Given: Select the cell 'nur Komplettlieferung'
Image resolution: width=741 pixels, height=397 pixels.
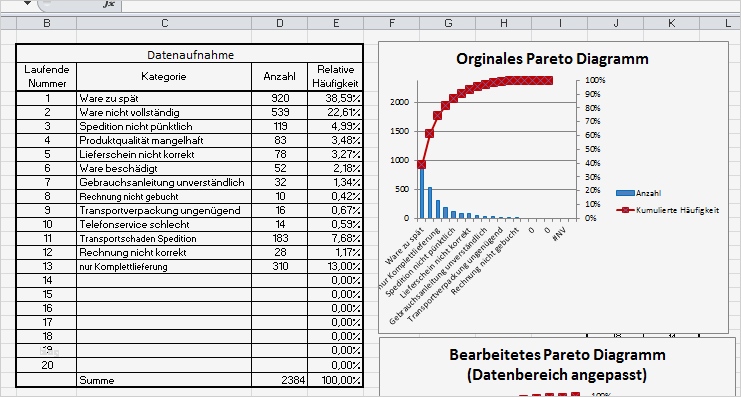Looking at the screenshot, I should pos(164,267).
